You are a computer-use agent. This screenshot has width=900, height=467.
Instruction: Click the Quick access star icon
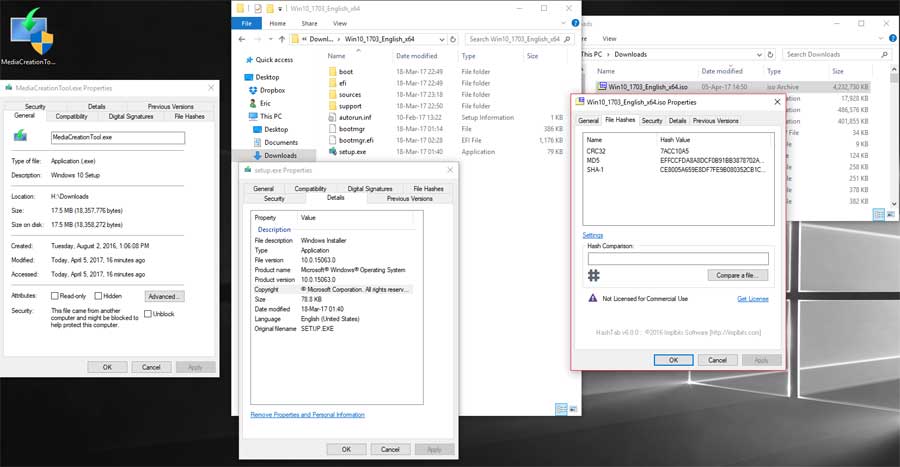pyautogui.click(x=249, y=60)
